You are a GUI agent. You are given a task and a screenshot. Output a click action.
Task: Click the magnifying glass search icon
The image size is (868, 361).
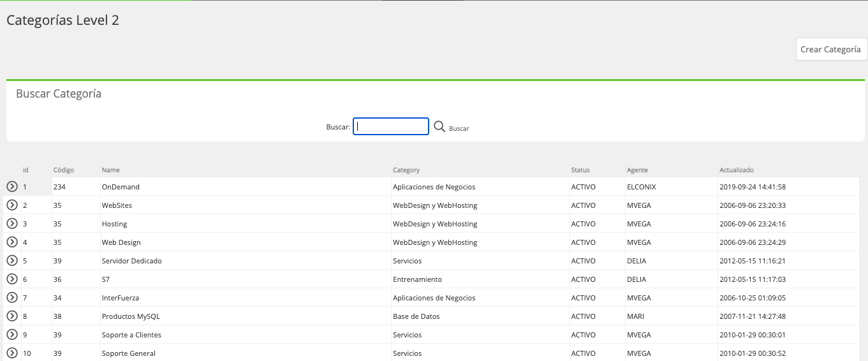(x=439, y=126)
